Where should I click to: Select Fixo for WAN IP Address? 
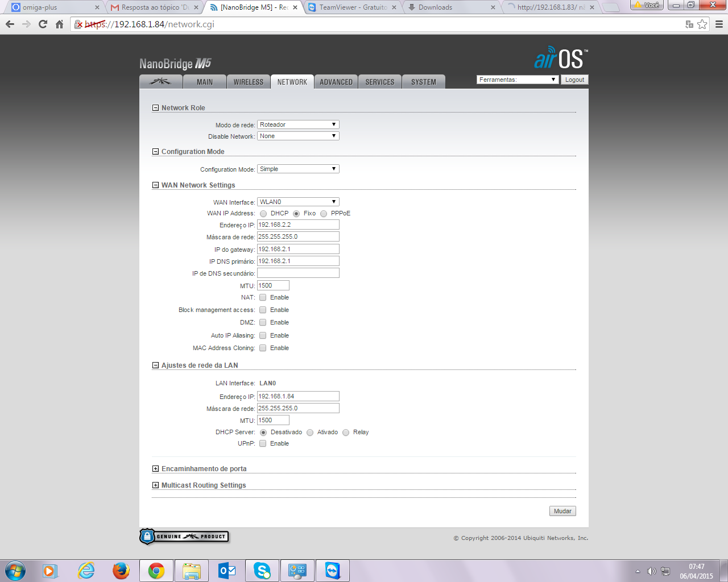(296, 214)
